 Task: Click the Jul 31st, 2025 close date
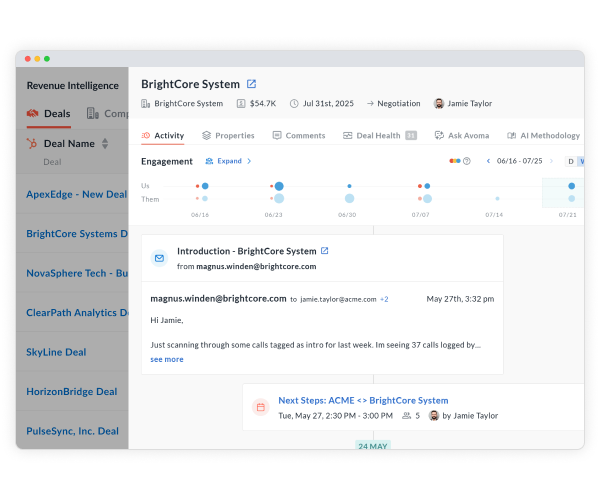[328, 104]
